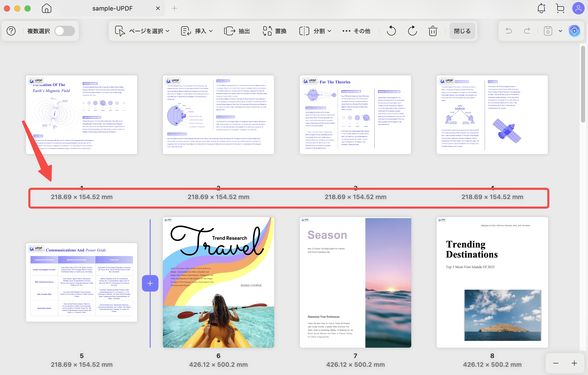Open the 分割 split dropdown
This screenshot has width=588, height=375.
click(x=315, y=31)
